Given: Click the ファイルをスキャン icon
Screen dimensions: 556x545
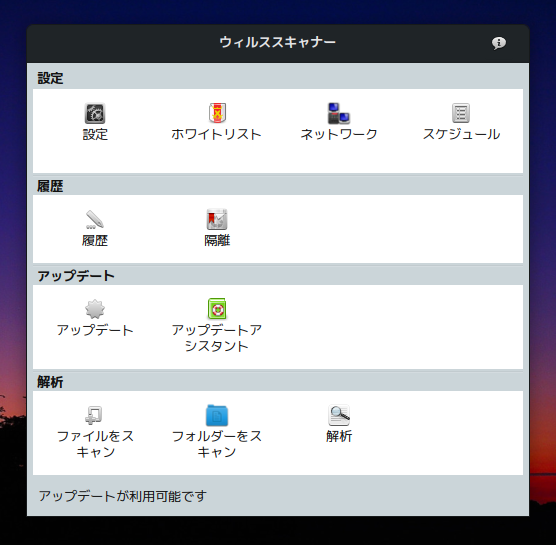Looking at the screenshot, I should click(x=94, y=415).
